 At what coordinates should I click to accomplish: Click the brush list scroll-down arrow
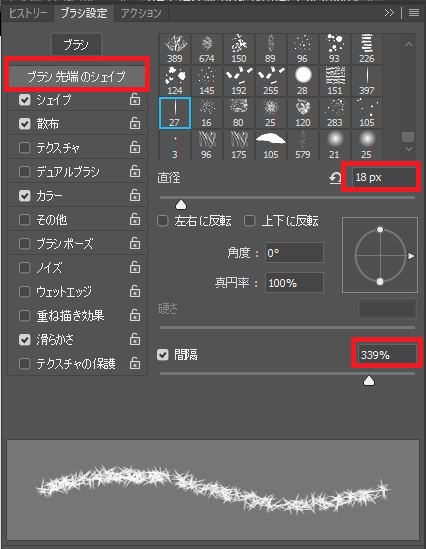(408, 149)
